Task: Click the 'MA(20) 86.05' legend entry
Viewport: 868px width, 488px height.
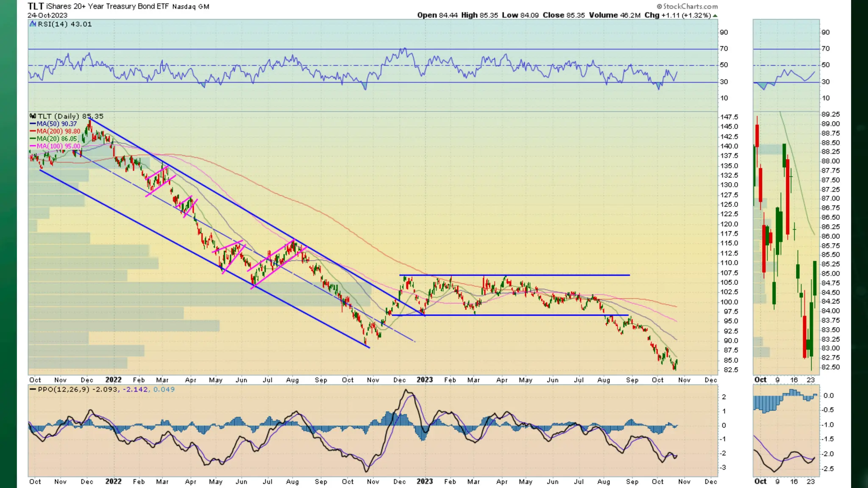Action: [57, 139]
